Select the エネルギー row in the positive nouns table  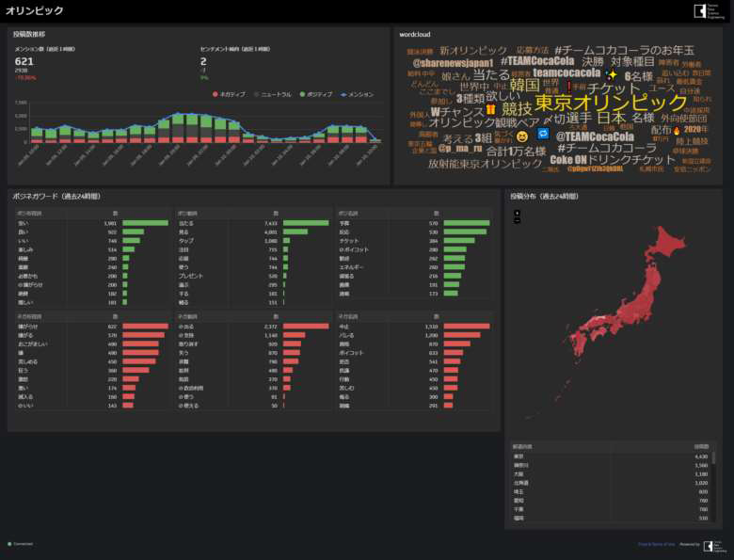tap(414, 267)
